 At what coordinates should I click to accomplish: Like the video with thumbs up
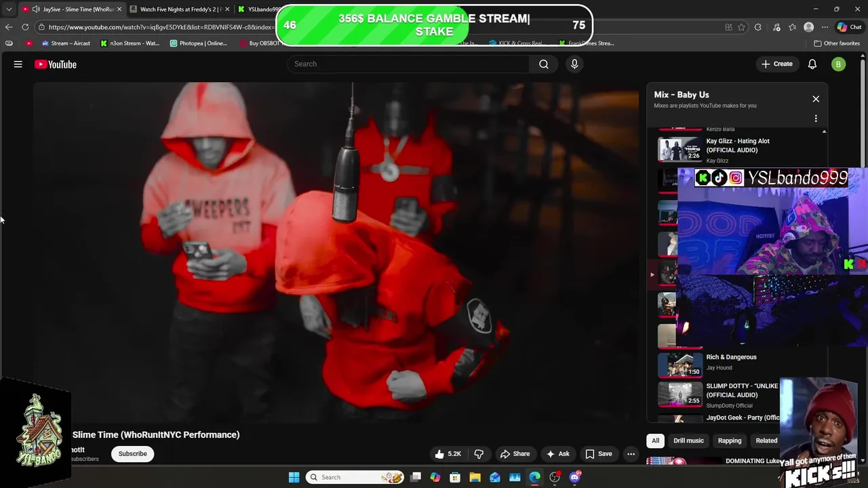click(448, 454)
